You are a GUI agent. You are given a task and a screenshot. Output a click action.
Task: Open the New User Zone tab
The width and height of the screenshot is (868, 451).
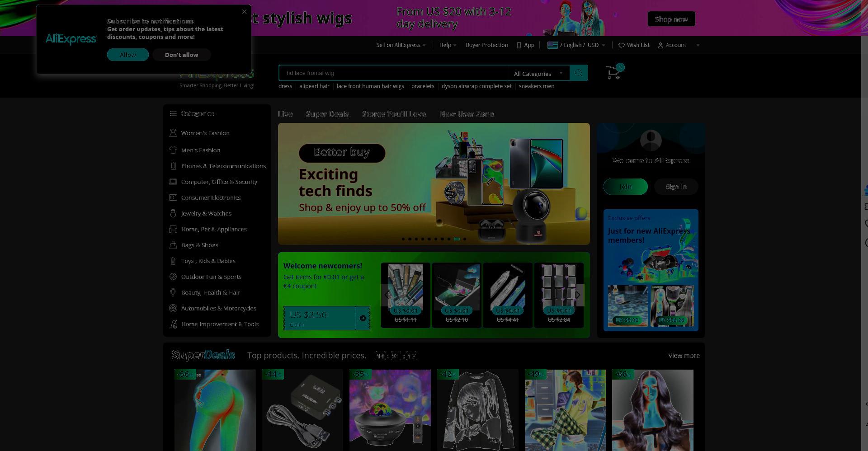(467, 114)
